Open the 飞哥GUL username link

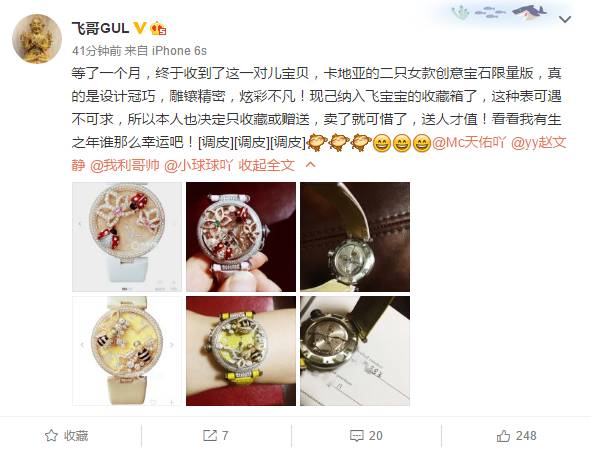(100, 28)
